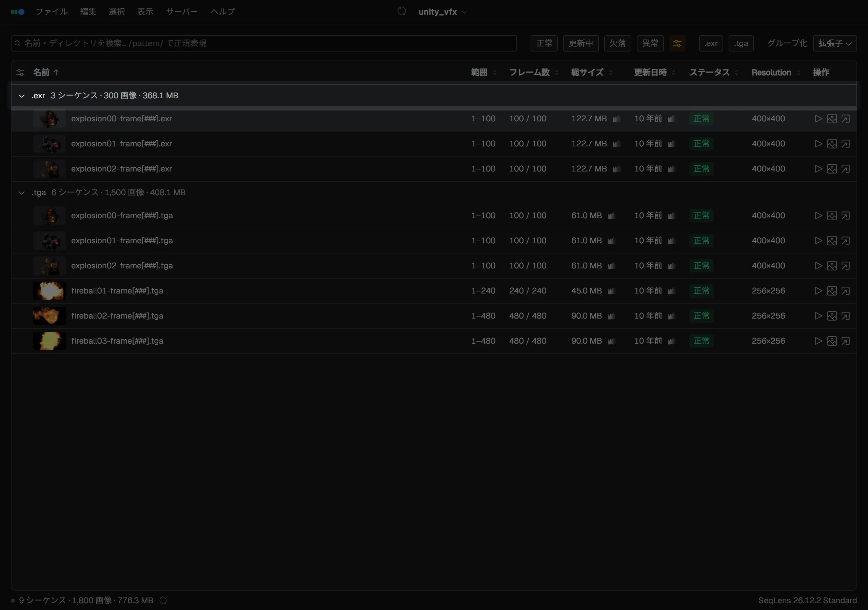
Task: Open the ファイル menu
Action: pos(52,12)
